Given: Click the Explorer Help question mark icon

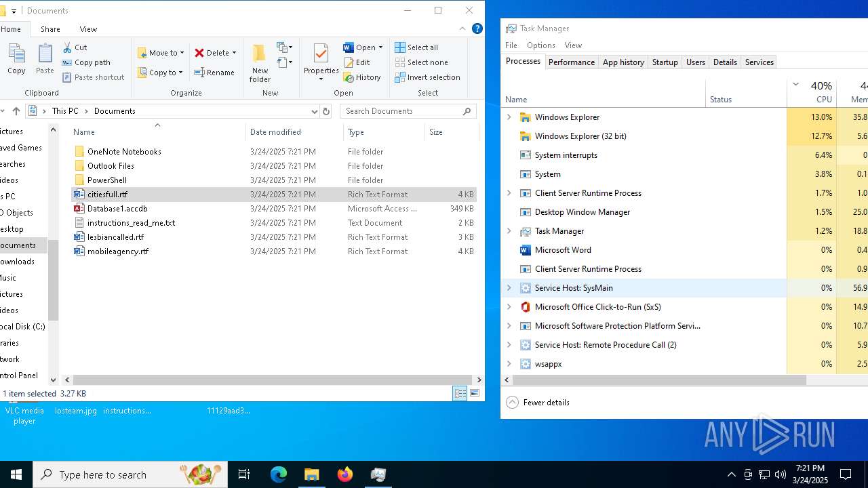Looking at the screenshot, I should tap(477, 29).
